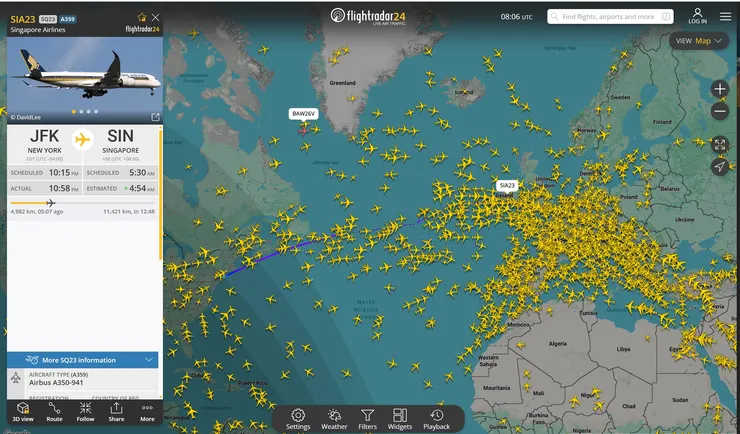This screenshot has height=434, width=740.
Task: Click the A359 aircraft type badge
Action: point(67,19)
